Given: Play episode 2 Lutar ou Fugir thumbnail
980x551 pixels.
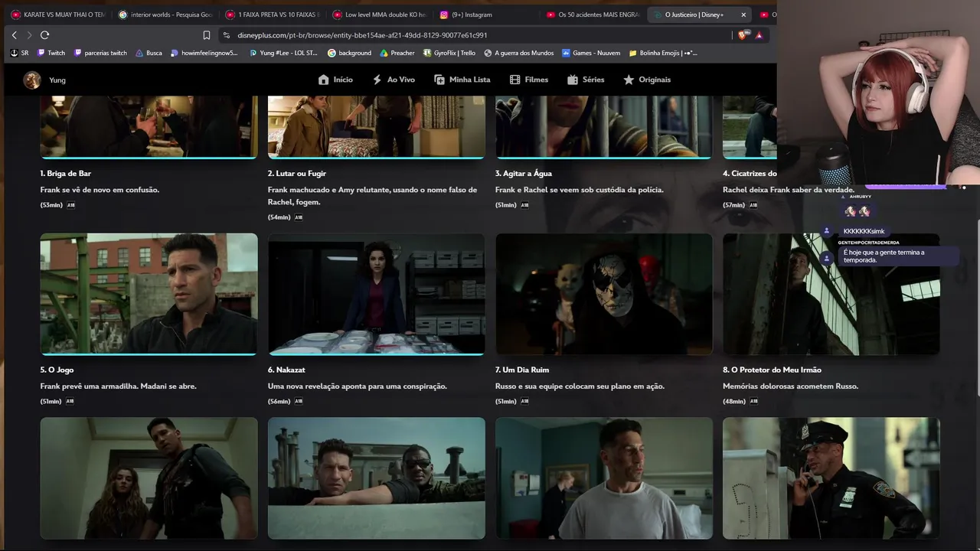Looking at the screenshot, I should [x=376, y=127].
